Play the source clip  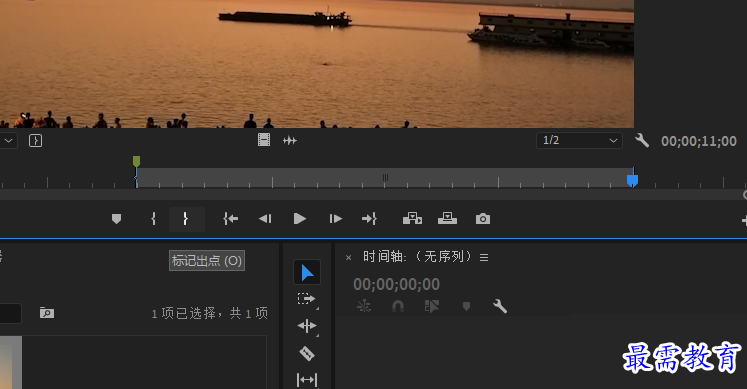point(300,219)
